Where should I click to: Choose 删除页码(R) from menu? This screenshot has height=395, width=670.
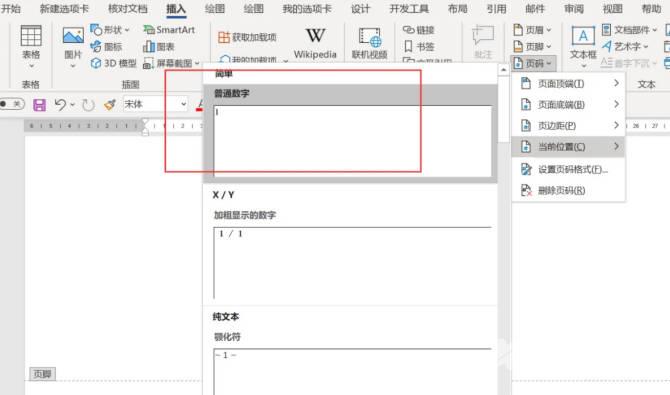(568, 190)
